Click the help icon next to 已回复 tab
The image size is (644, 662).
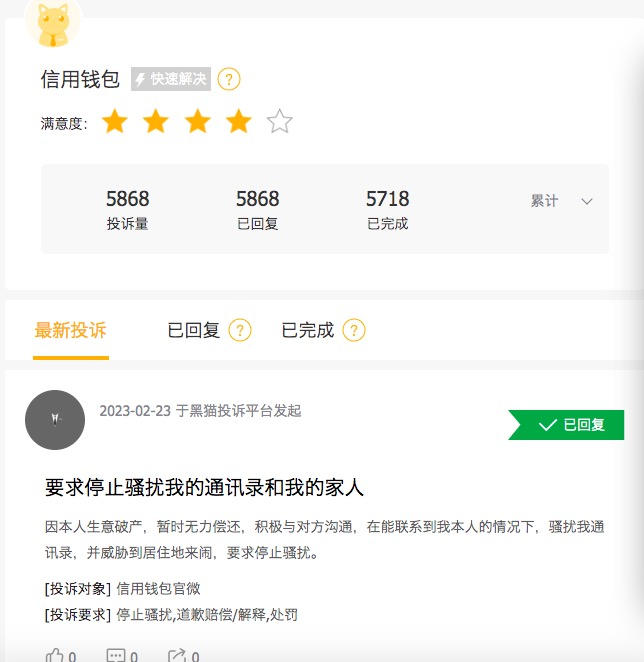(240, 330)
